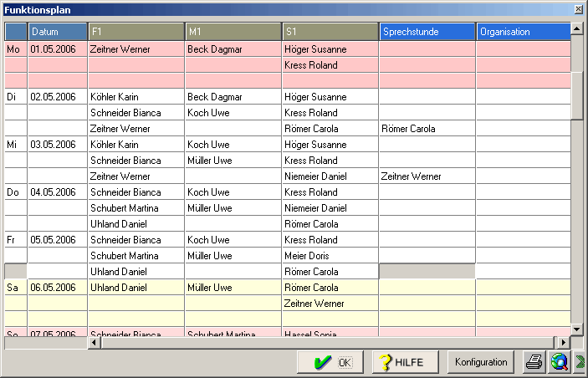Click the green arrow at bottom right edge

click(580, 362)
